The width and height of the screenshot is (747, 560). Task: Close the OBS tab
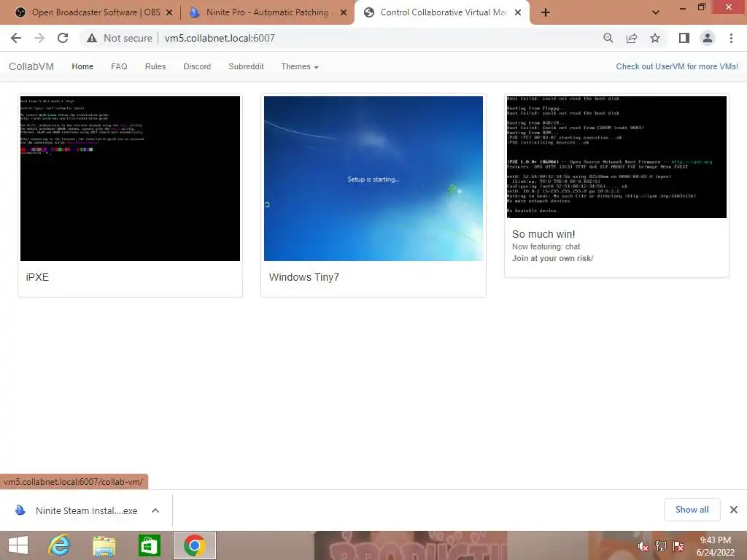(169, 12)
